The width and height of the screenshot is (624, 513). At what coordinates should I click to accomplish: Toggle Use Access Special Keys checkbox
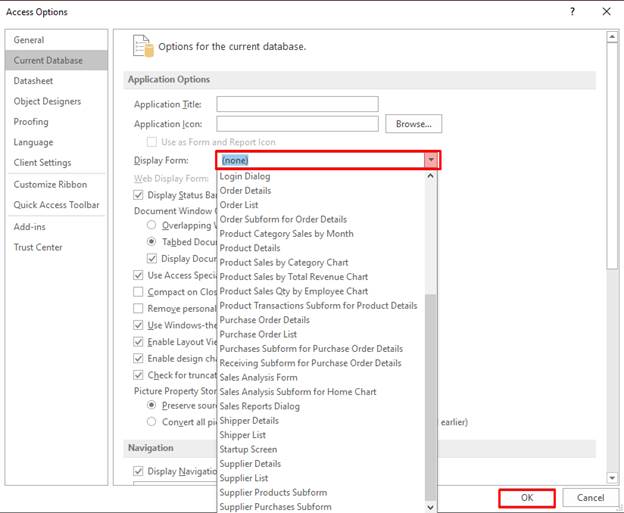tap(138, 275)
